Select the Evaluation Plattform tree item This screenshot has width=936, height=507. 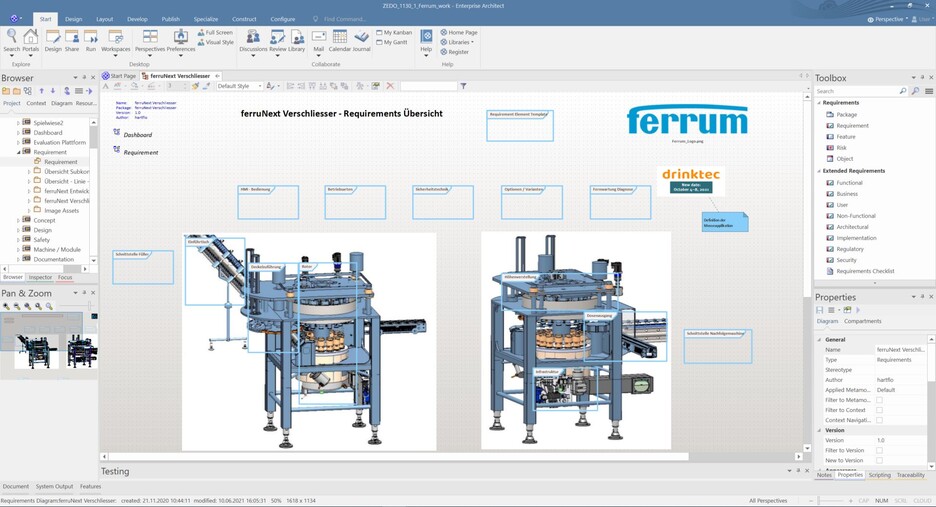point(59,142)
